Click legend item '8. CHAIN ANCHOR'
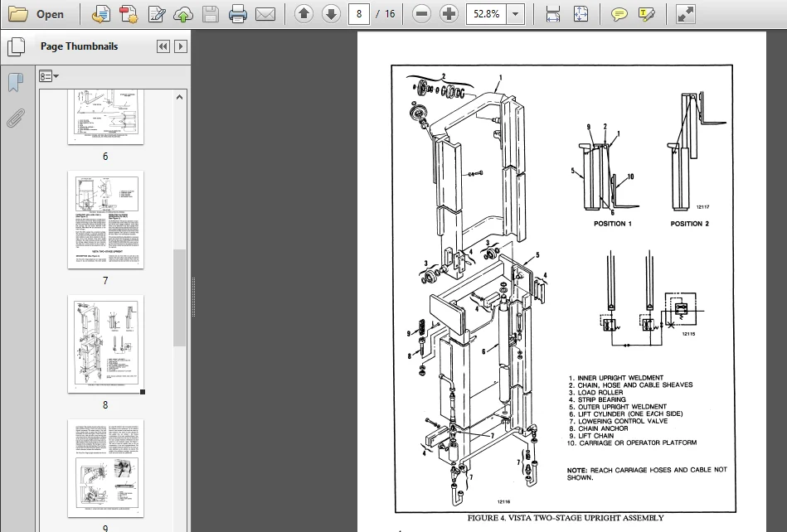 tap(598, 428)
